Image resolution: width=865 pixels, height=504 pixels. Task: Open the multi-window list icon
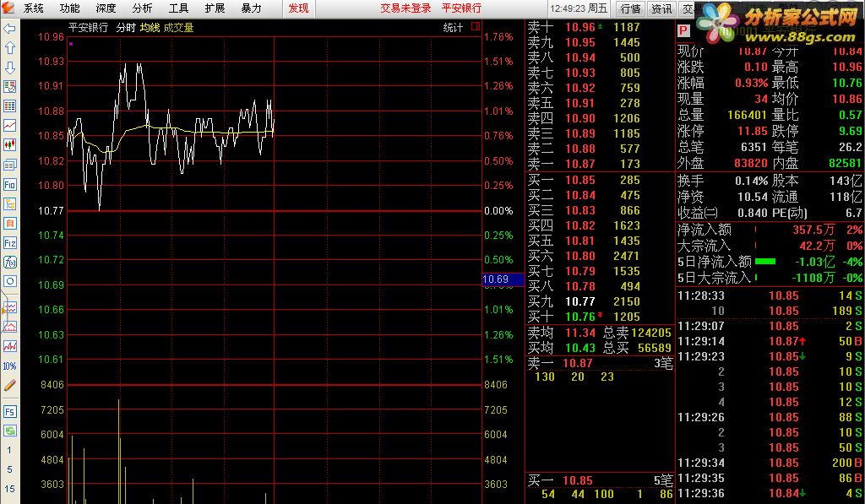tap(9, 165)
